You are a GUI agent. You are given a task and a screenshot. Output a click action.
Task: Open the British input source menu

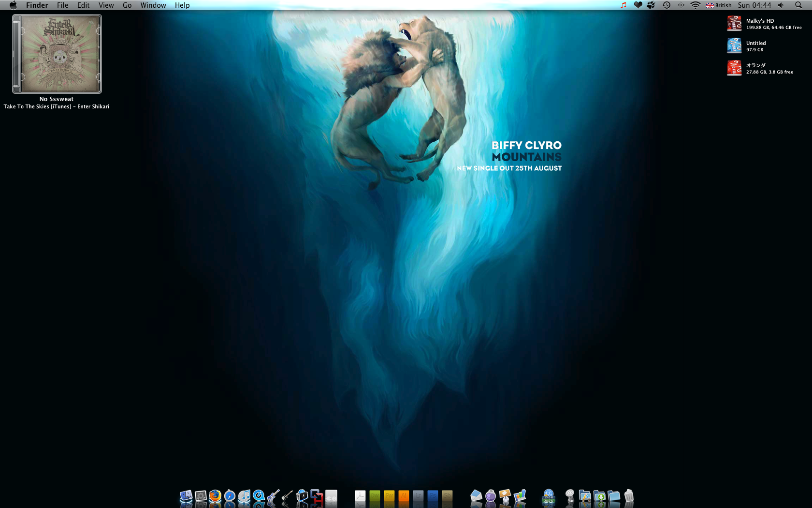tap(719, 5)
